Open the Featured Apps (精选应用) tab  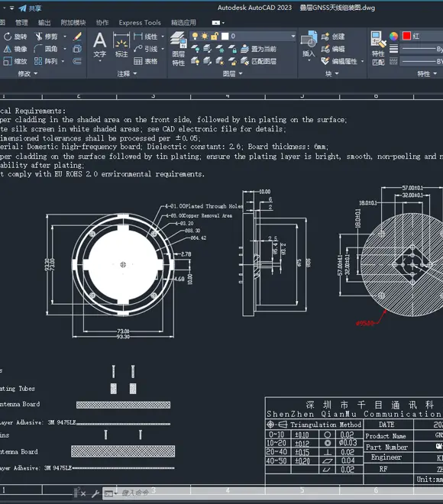click(x=183, y=23)
